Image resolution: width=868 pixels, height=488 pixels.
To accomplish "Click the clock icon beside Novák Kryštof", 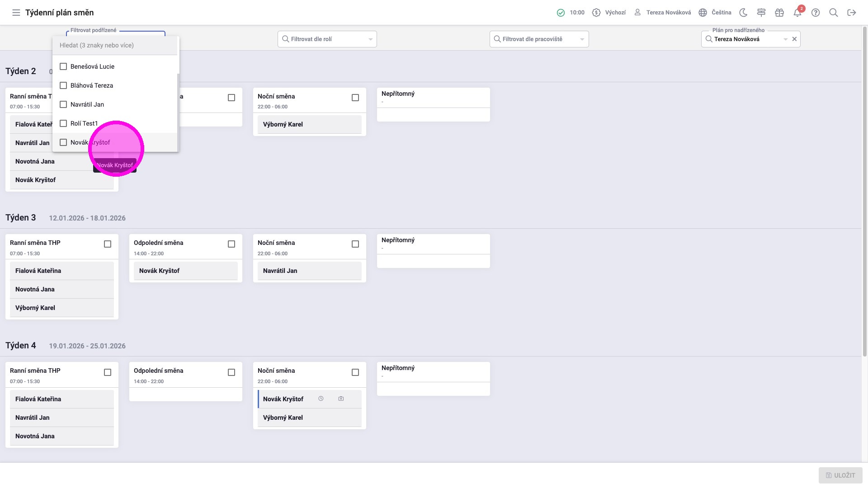I will pyautogui.click(x=321, y=399).
